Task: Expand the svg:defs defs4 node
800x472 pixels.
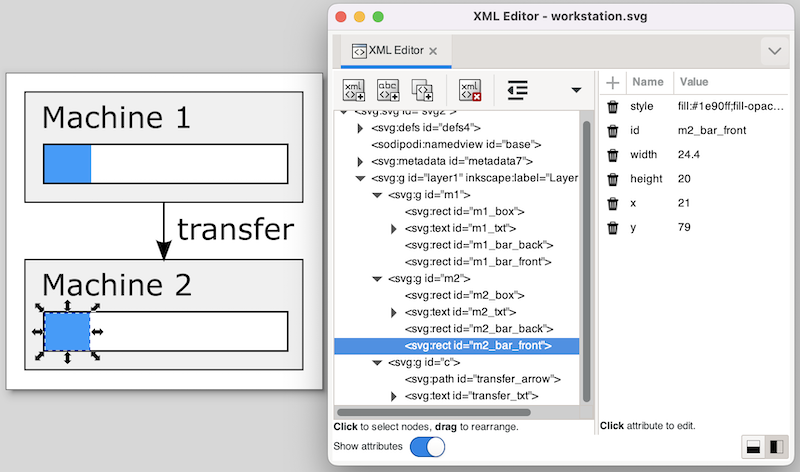Action: [x=361, y=127]
